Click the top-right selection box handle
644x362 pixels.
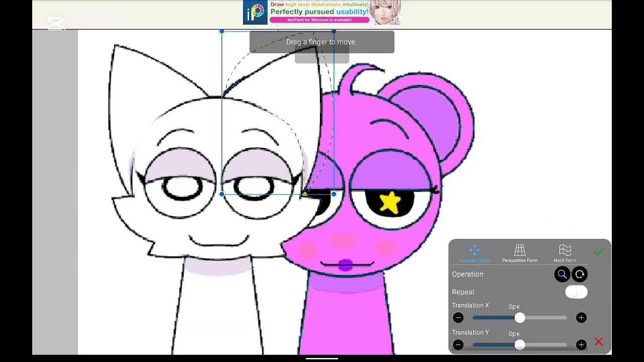click(334, 32)
